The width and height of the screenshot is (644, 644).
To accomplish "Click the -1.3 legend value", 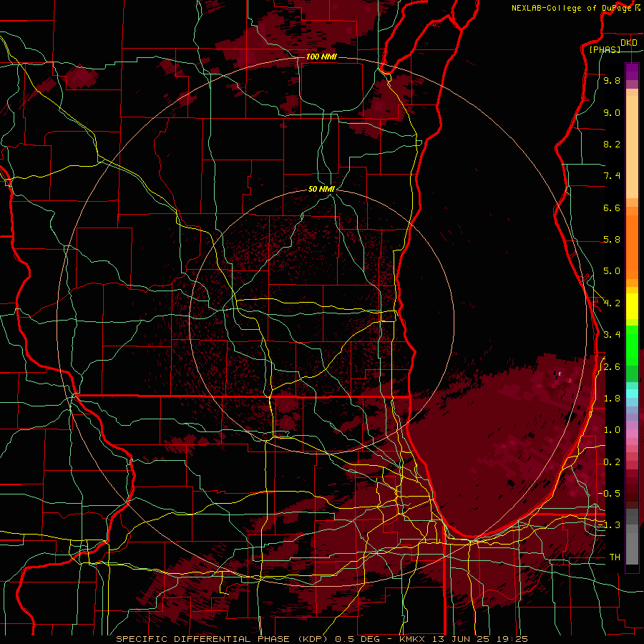I will click(x=609, y=525).
